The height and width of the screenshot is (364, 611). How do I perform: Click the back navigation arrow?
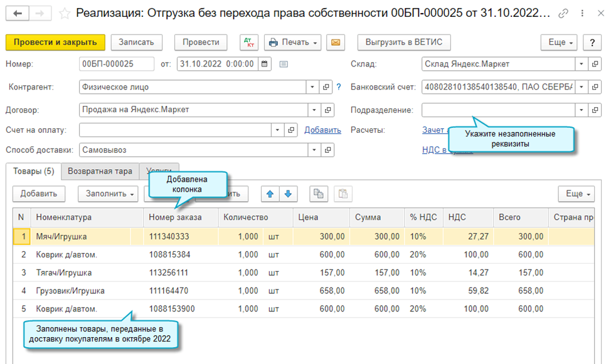click(x=19, y=13)
